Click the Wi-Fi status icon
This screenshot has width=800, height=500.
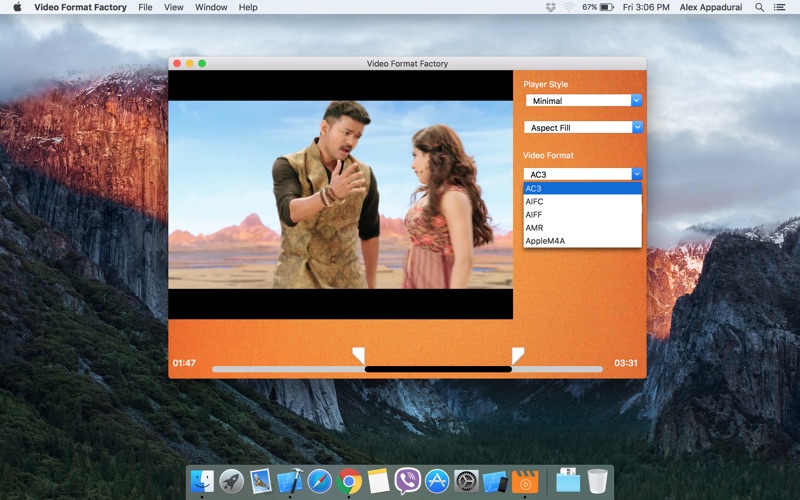pyautogui.click(x=568, y=7)
